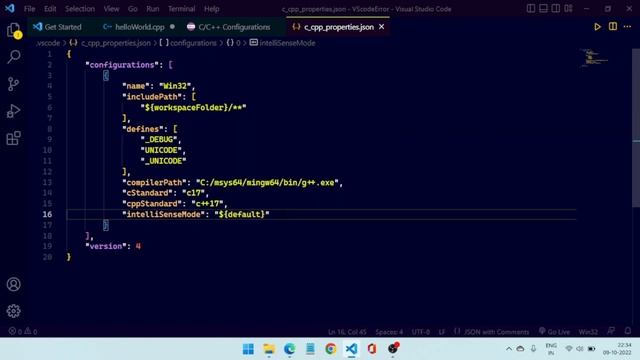Switch to the Get Started tab
The height and width of the screenshot is (360, 640).
(x=58, y=27)
